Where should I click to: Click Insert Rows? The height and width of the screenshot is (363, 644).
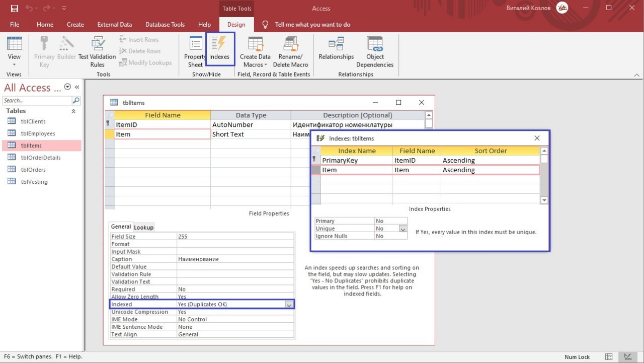click(139, 39)
